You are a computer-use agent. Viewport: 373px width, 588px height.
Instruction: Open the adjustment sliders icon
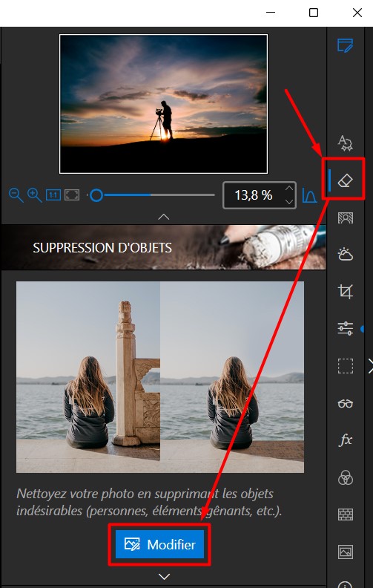[x=346, y=328]
